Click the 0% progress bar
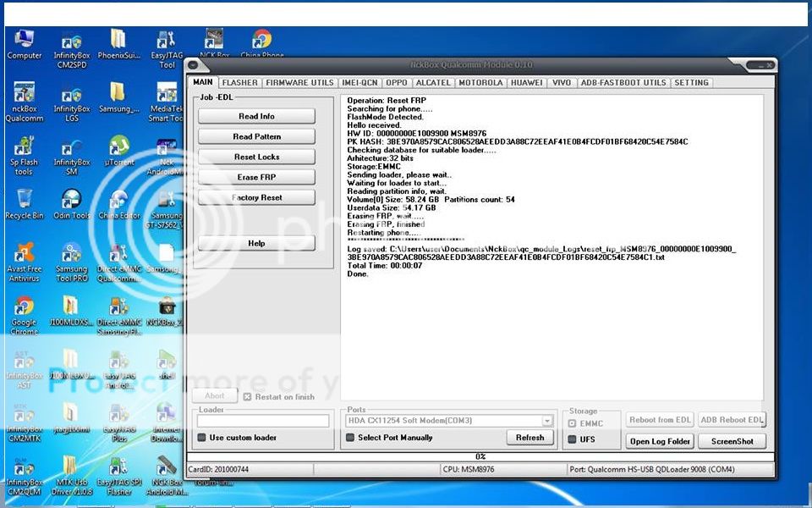The width and height of the screenshot is (812, 508). click(x=480, y=457)
